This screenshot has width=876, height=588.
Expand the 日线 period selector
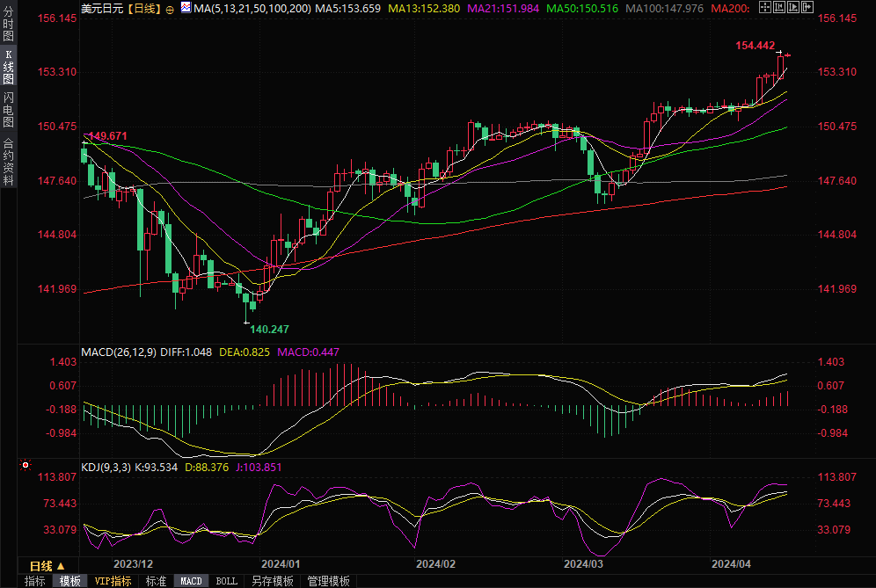pyautogui.click(x=47, y=566)
